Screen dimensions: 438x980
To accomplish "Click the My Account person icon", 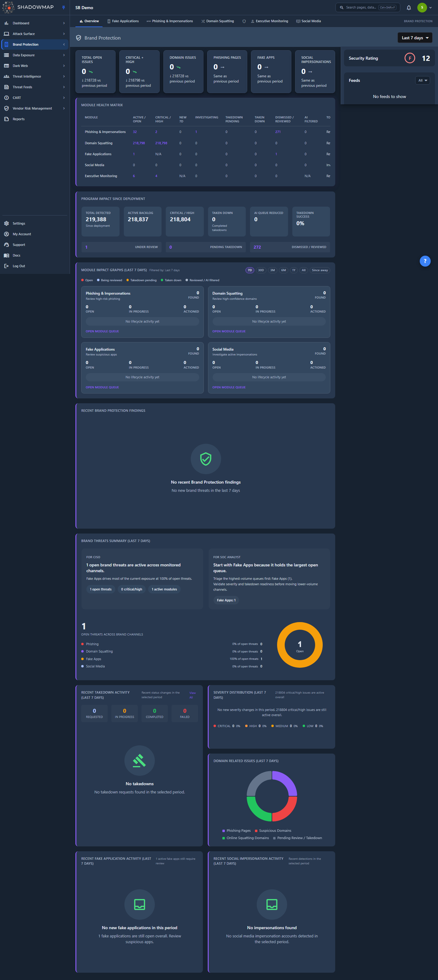I will click(x=6, y=234).
